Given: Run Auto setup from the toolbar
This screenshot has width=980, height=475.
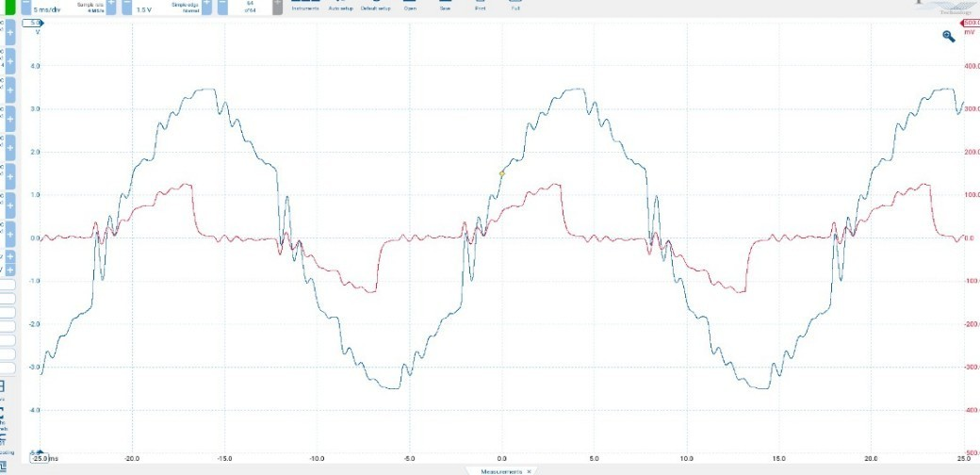Looking at the screenshot, I should point(340,6).
